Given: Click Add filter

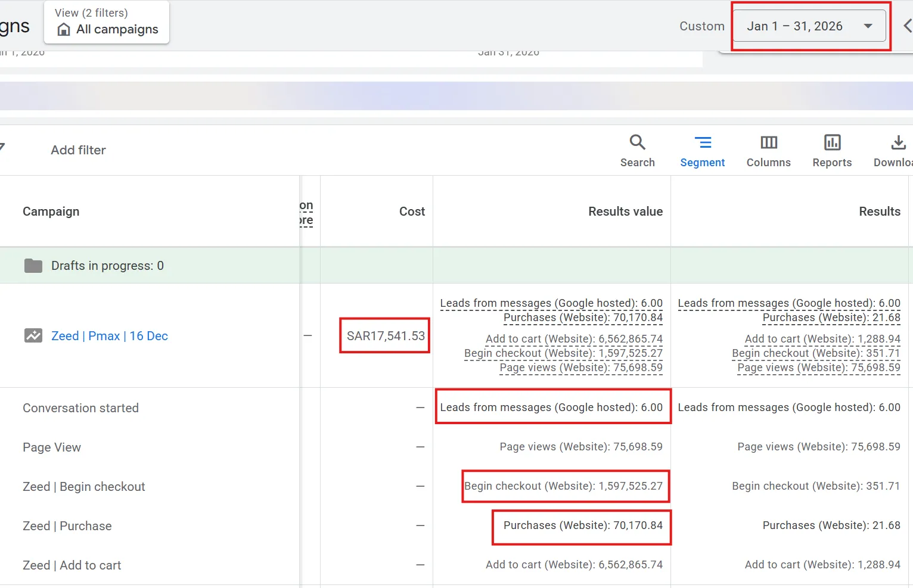Looking at the screenshot, I should [x=78, y=150].
